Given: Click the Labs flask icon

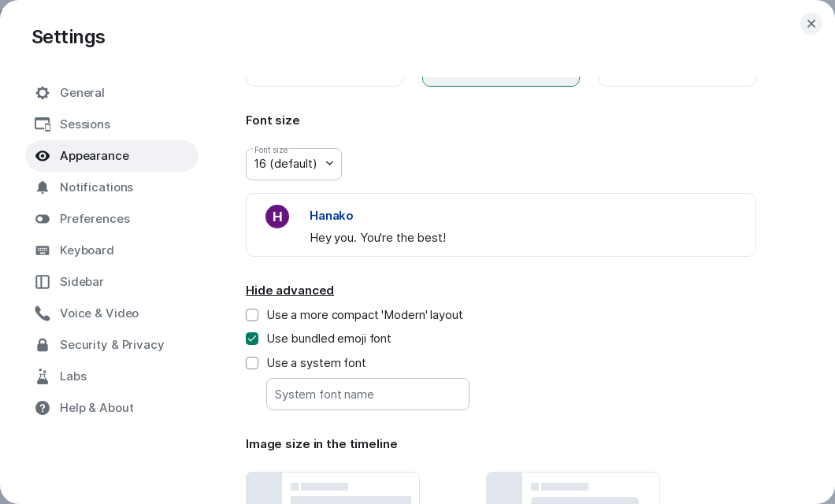Looking at the screenshot, I should coord(43,376).
